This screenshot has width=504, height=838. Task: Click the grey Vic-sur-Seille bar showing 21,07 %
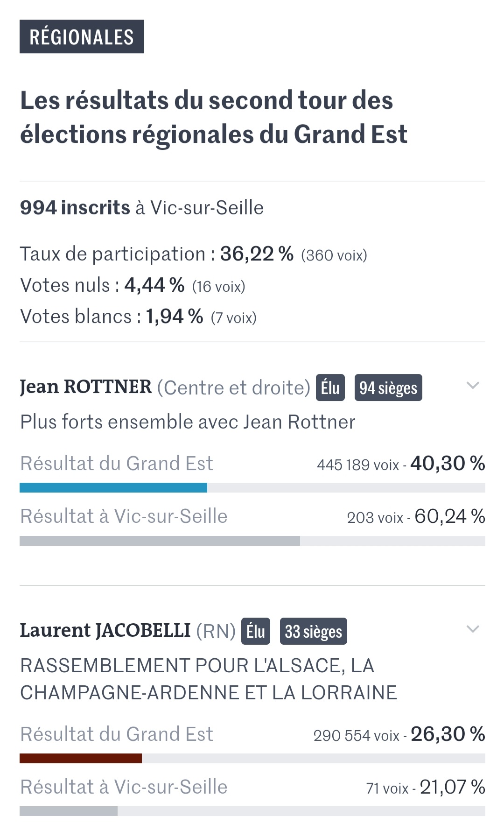(69, 811)
